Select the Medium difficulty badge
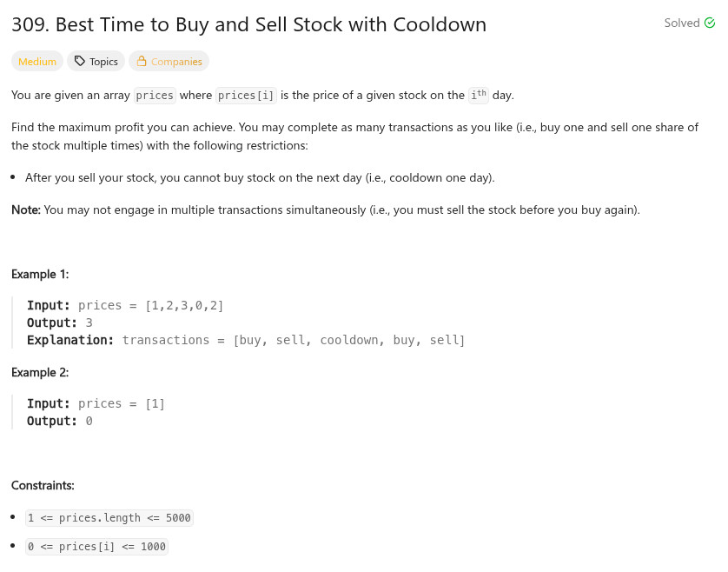Viewport: 728px width, 572px height. (37, 62)
